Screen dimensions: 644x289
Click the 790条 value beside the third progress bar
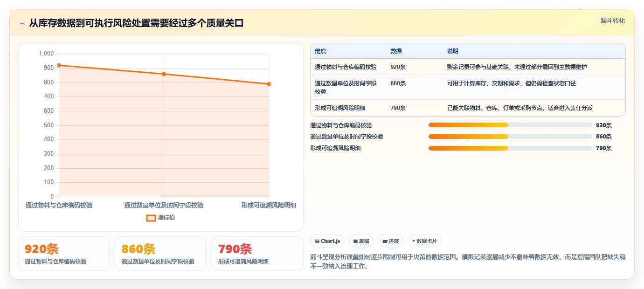[603, 148]
